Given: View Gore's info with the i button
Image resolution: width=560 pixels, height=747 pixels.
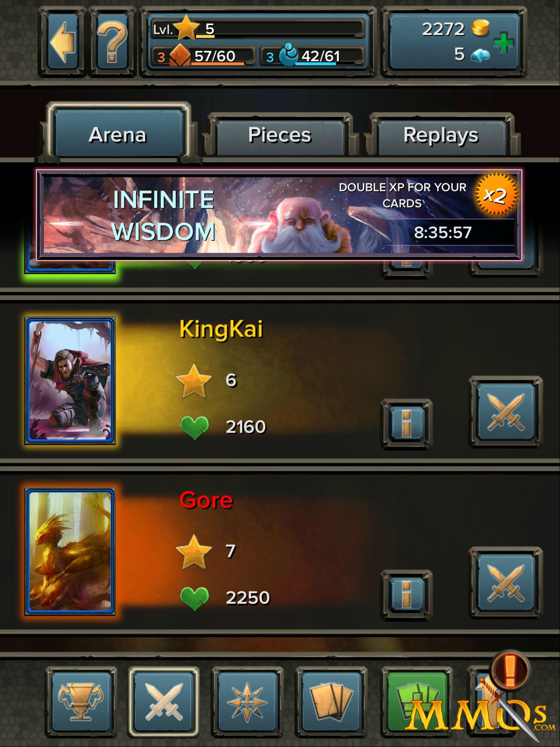Looking at the screenshot, I should (406, 595).
